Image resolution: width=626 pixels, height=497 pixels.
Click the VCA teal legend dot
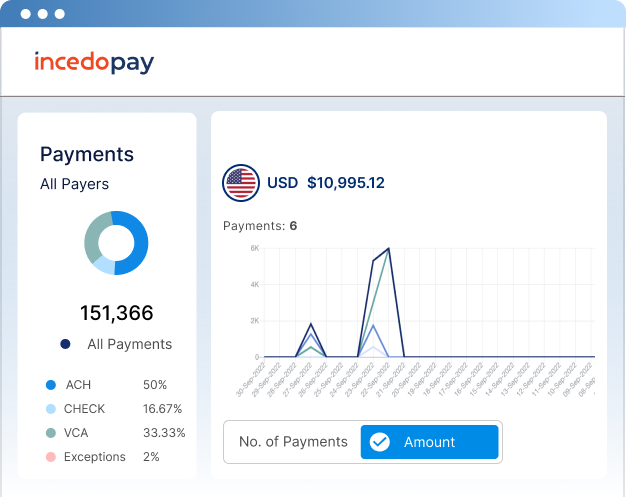(51, 433)
